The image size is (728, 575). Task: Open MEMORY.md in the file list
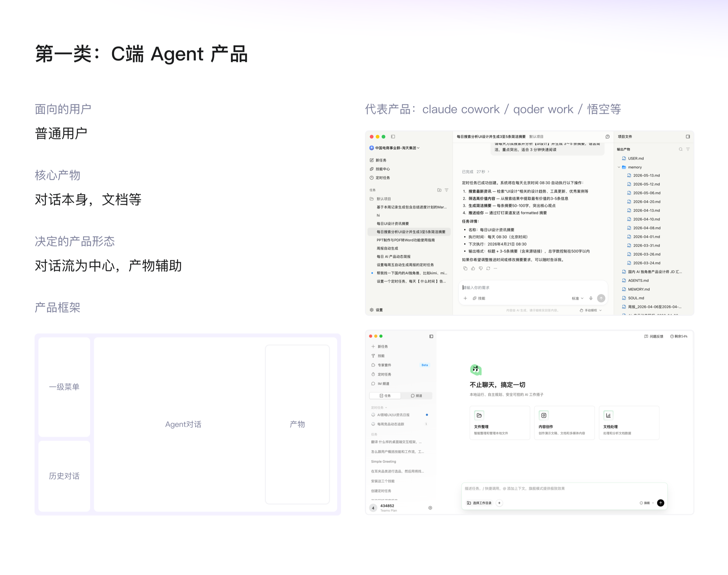(x=636, y=289)
